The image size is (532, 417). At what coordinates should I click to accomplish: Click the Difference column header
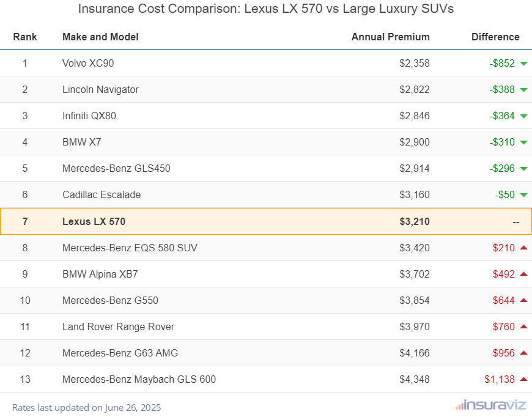495,37
